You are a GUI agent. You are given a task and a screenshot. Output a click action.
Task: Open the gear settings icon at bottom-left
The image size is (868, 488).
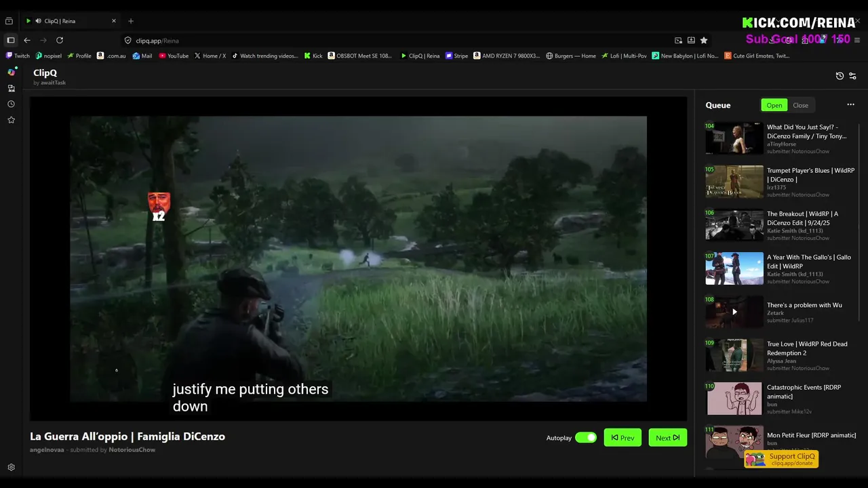click(x=11, y=467)
